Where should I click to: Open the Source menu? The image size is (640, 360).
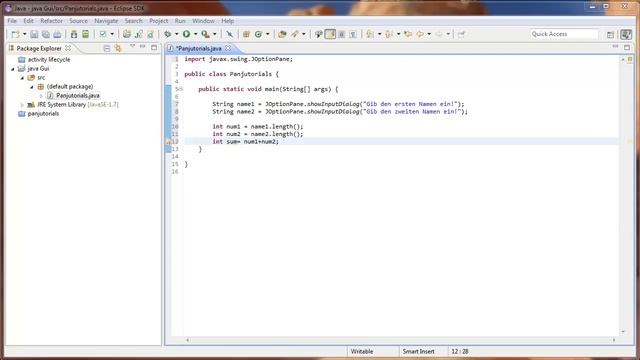coord(78,21)
